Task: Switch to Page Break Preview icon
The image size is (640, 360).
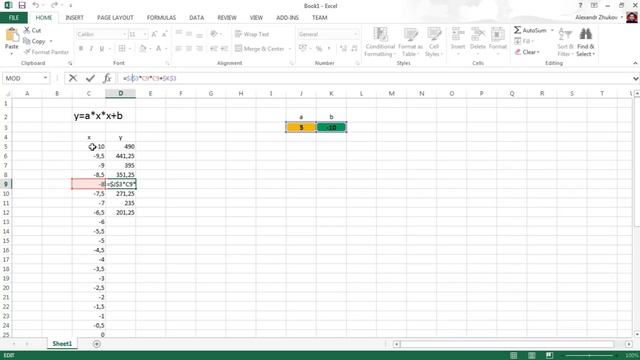Action: pos(549,356)
